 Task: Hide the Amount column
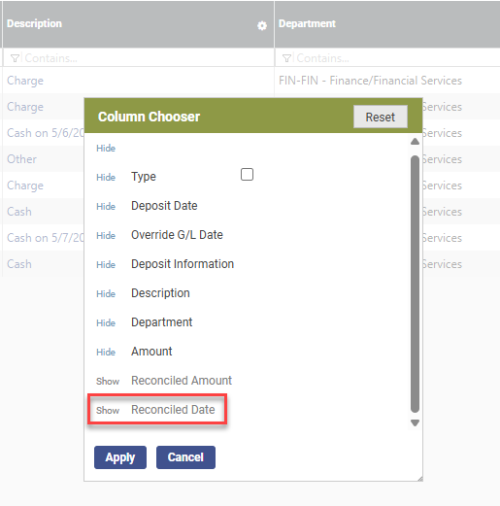click(106, 352)
